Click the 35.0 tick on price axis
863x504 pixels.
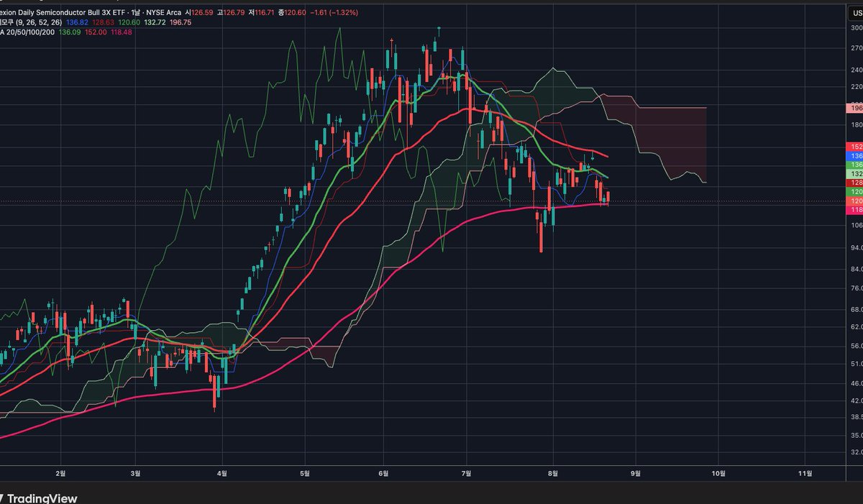(x=857, y=435)
